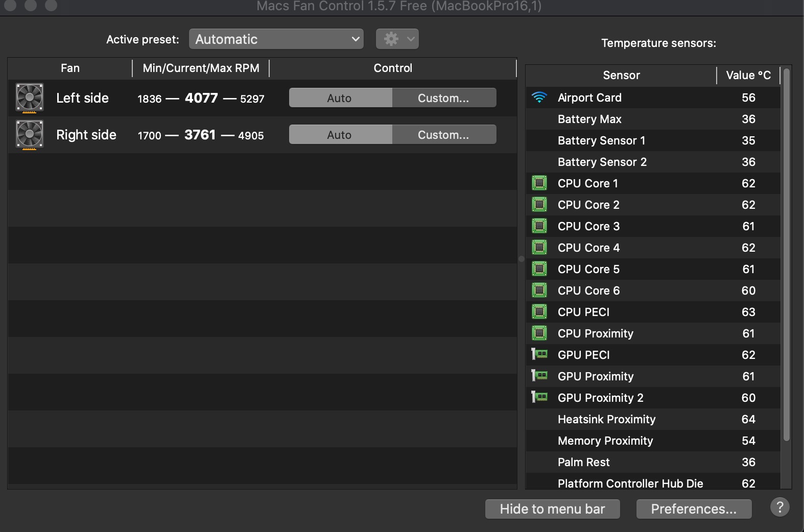Select the Memory Proximity sensor row

click(x=653, y=440)
